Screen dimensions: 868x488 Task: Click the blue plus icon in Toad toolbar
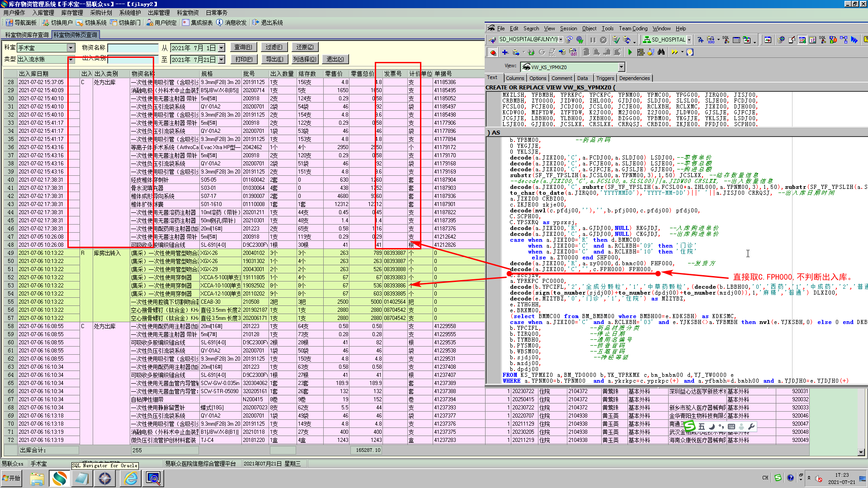pos(505,52)
